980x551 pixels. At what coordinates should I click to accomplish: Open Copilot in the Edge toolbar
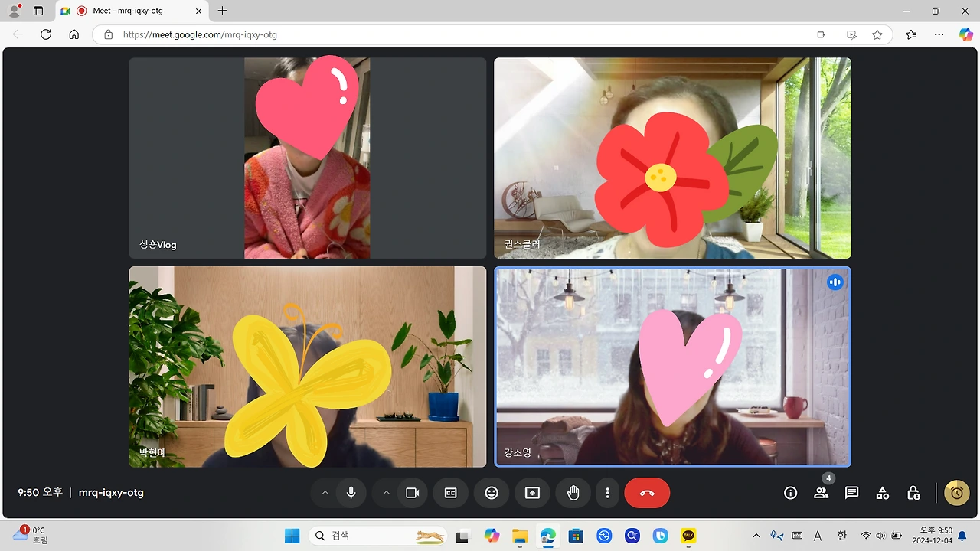pyautogui.click(x=966, y=34)
